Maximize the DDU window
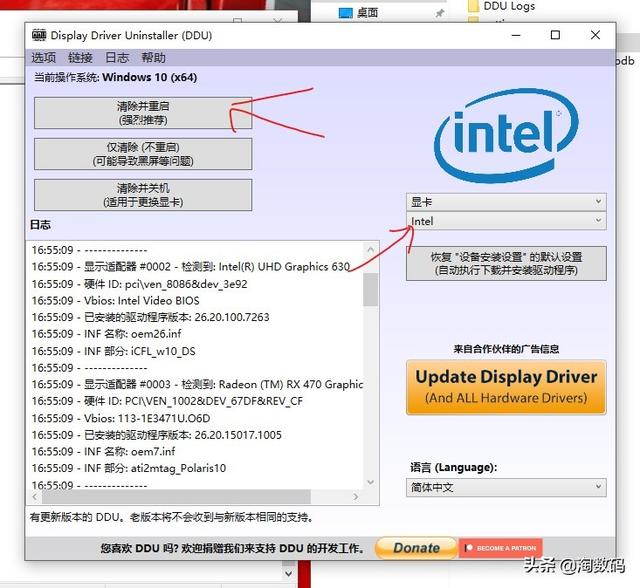The height and width of the screenshot is (588, 640). coord(555,35)
